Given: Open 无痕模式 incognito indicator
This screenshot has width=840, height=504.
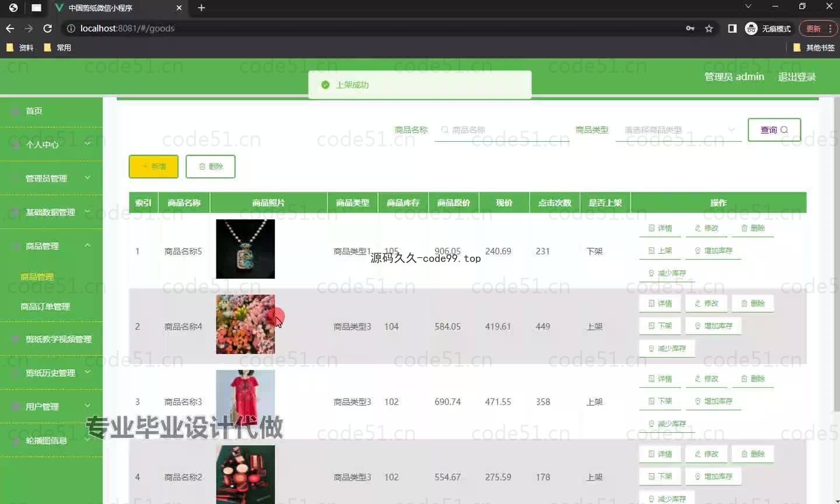Looking at the screenshot, I should click(x=768, y=29).
